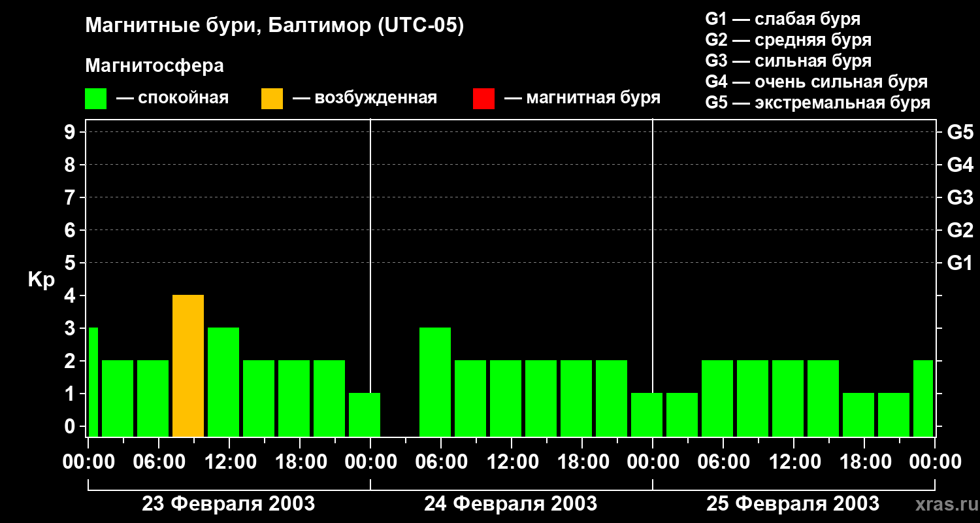Screen dimensions: 980x523
Task: Click 'G5 — экстремальная буря' legend line
Action: 818,103
